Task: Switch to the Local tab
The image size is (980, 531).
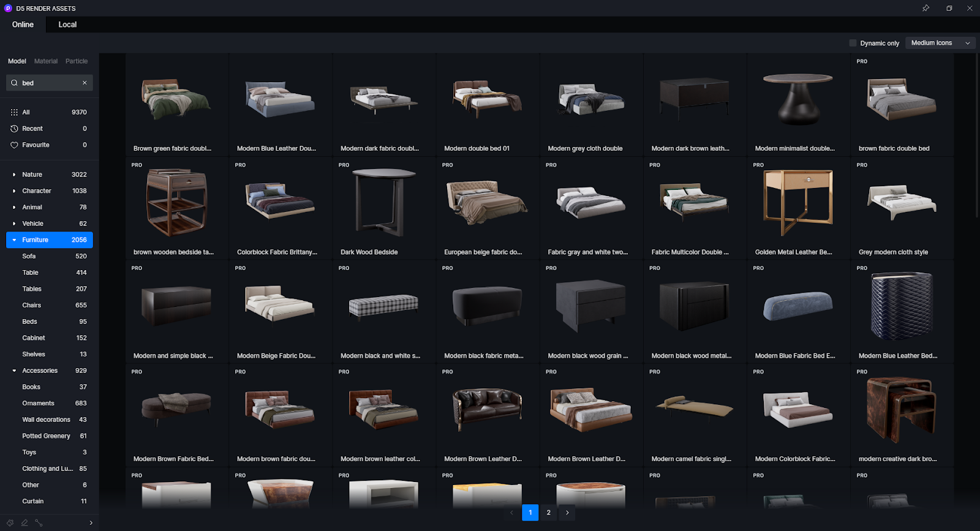Action: coord(67,24)
